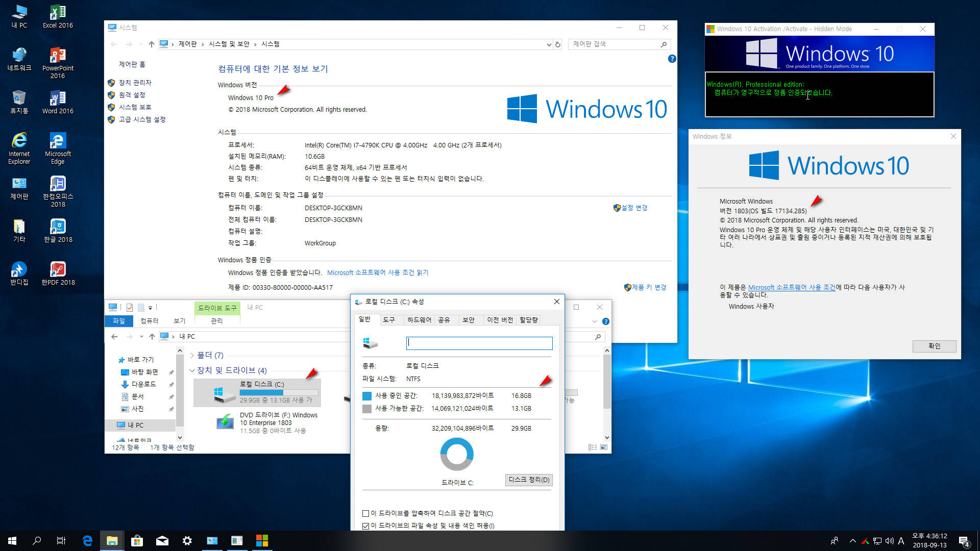Open the Mail app on the taskbar

point(162,541)
